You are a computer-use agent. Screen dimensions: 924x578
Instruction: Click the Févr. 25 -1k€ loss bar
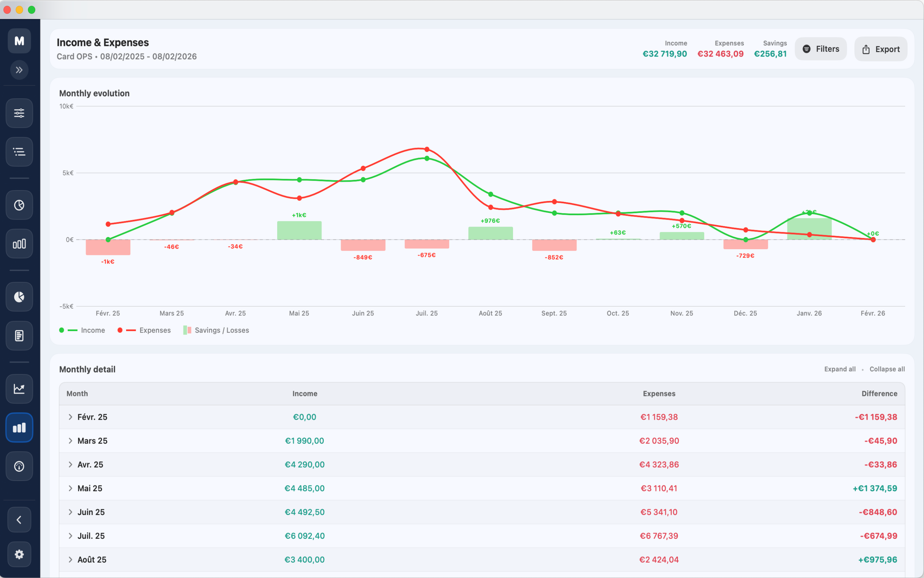click(108, 247)
